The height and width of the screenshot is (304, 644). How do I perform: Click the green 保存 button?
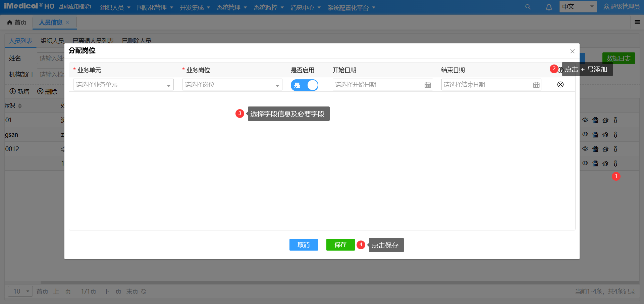coord(340,245)
